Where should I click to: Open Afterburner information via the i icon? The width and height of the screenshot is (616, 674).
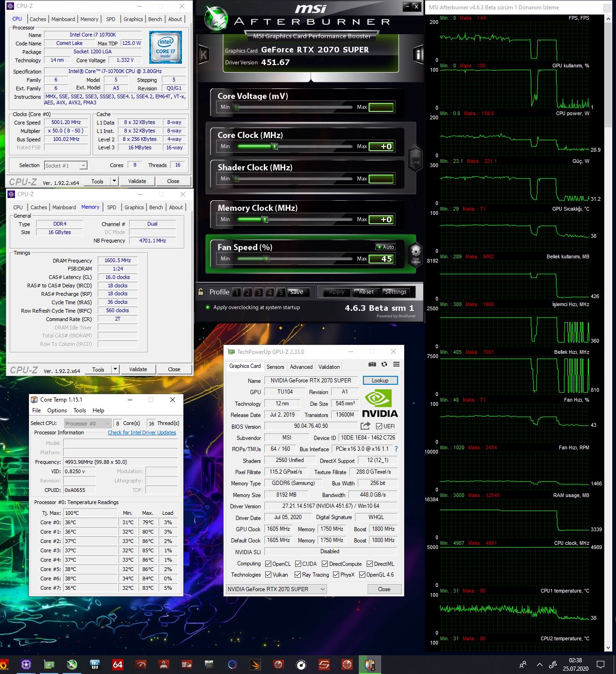tap(418, 55)
